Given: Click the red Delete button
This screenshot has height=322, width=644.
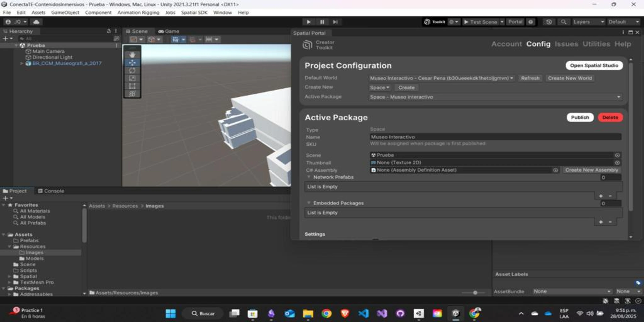Looking at the screenshot, I should tap(610, 118).
